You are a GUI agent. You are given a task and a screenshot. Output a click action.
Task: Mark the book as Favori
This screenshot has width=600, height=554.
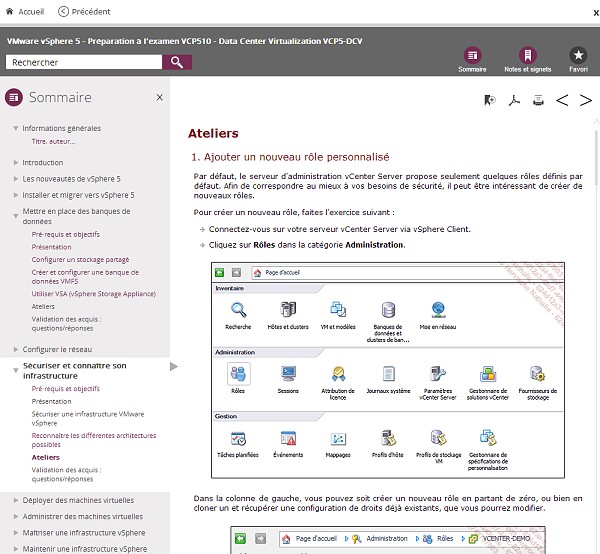(x=578, y=59)
